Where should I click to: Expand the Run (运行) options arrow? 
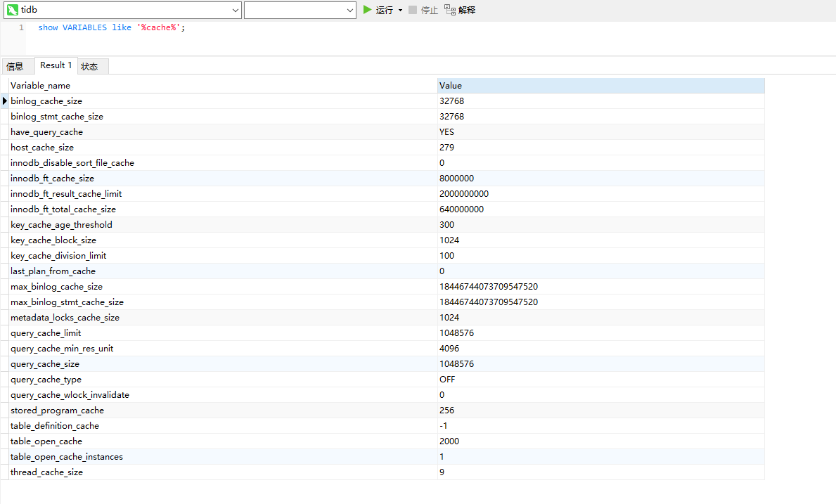point(400,10)
